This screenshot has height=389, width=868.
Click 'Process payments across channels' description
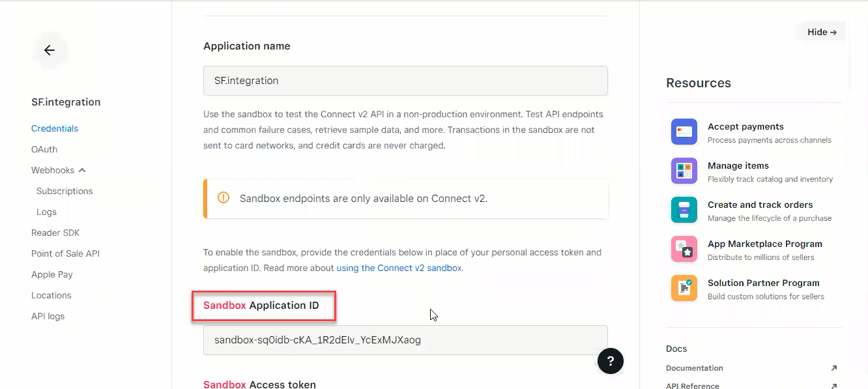(x=770, y=140)
